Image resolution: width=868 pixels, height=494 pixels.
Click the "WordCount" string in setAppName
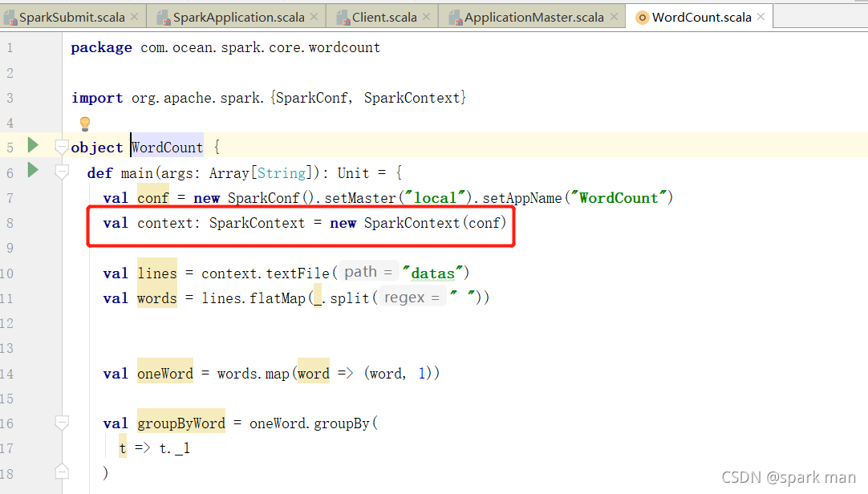click(x=619, y=198)
